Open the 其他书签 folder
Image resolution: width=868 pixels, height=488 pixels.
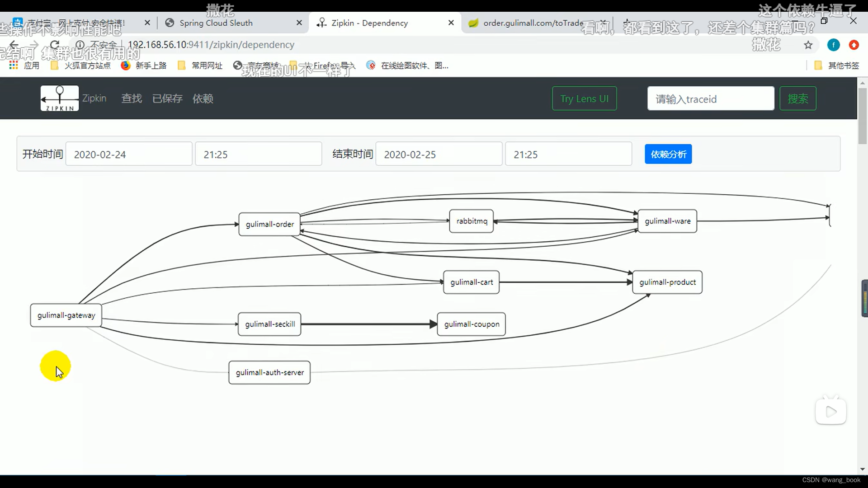(x=837, y=66)
